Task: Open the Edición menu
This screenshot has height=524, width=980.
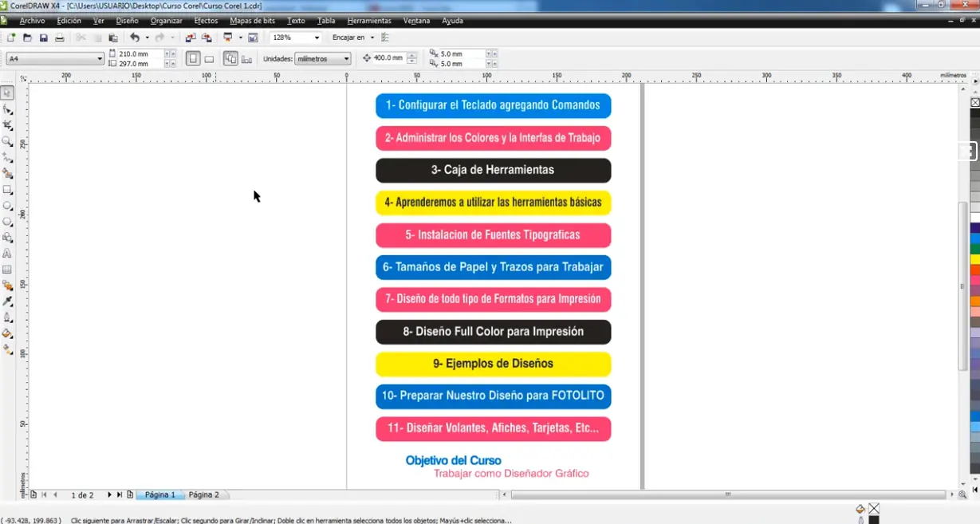Action: [x=69, y=21]
